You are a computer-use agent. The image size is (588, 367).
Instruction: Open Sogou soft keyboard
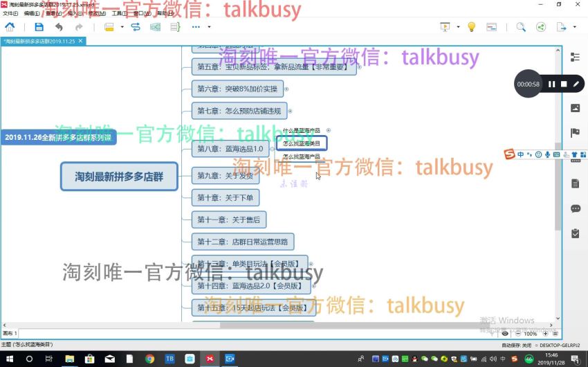click(x=556, y=154)
